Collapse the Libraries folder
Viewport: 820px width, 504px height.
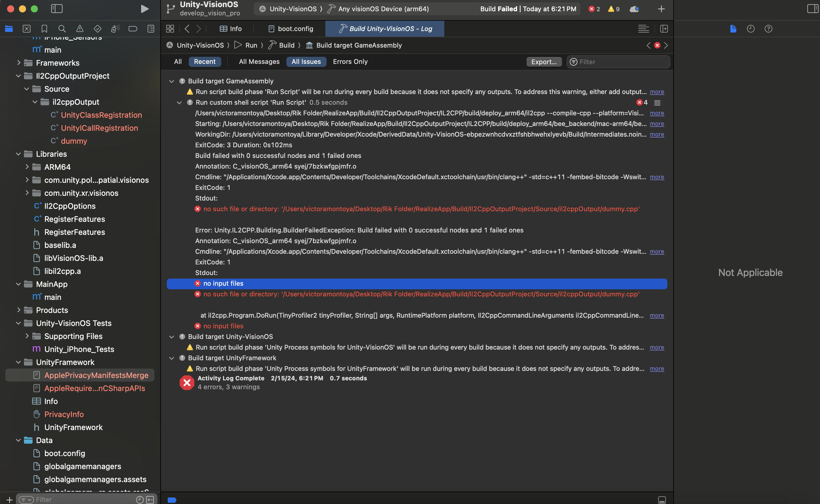tap(19, 154)
